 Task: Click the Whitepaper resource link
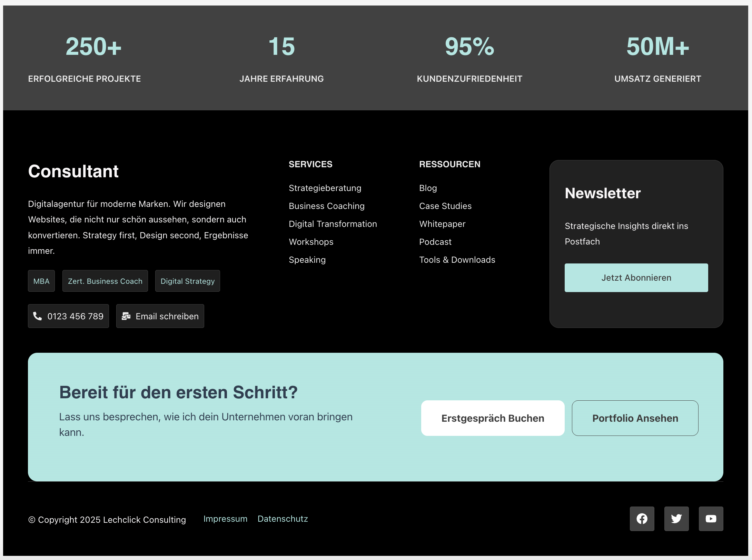point(442,224)
